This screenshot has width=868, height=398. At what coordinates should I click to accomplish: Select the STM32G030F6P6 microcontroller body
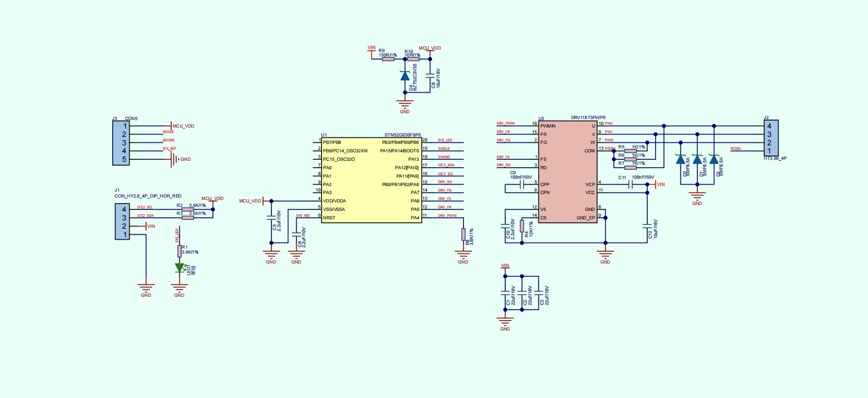[371, 181]
